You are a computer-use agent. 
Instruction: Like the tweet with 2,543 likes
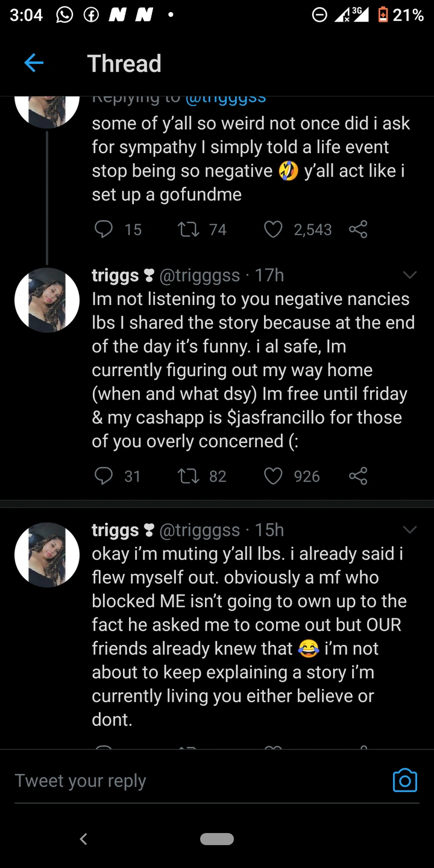[x=274, y=229]
